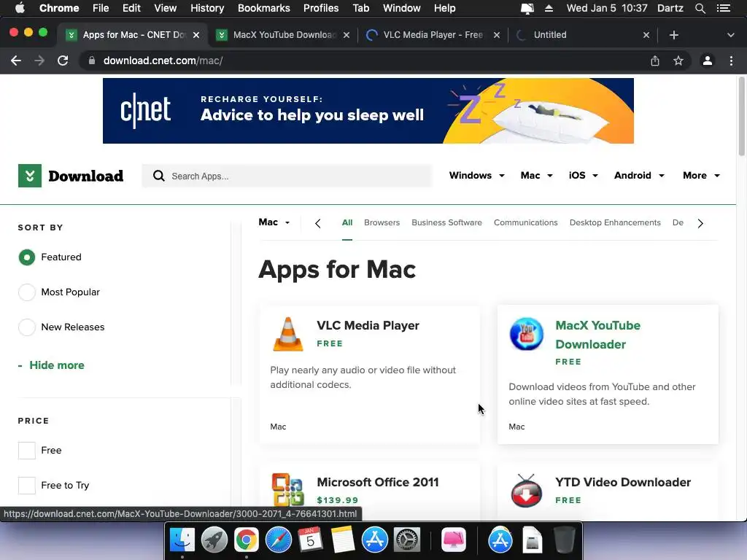Switch to the MacX YouTube Downloader browser tab

(x=283, y=35)
